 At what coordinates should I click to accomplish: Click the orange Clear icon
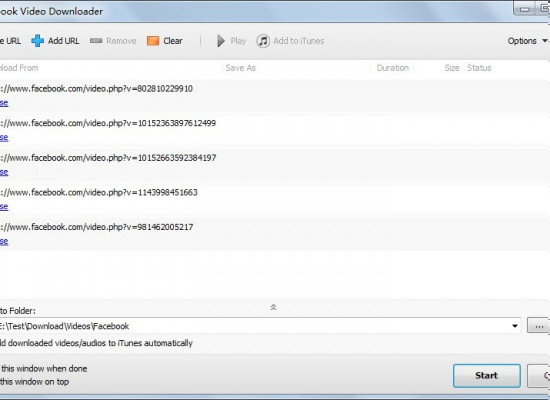tap(153, 41)
